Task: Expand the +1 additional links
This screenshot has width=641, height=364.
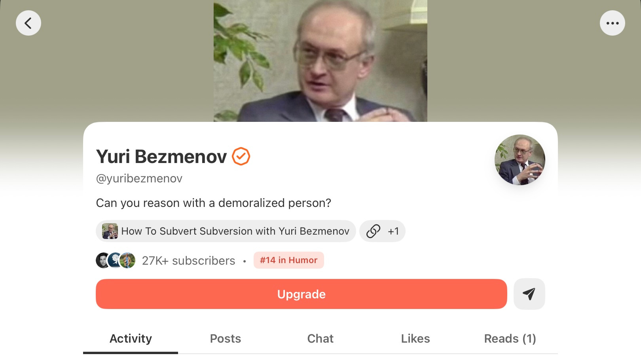Action: click(393, 231)
